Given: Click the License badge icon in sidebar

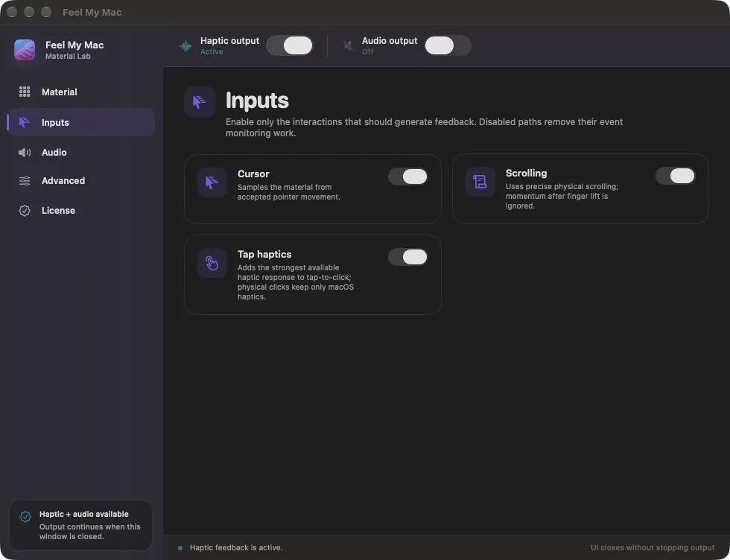Looking at the screenshot, I should [x=25, y=211].
